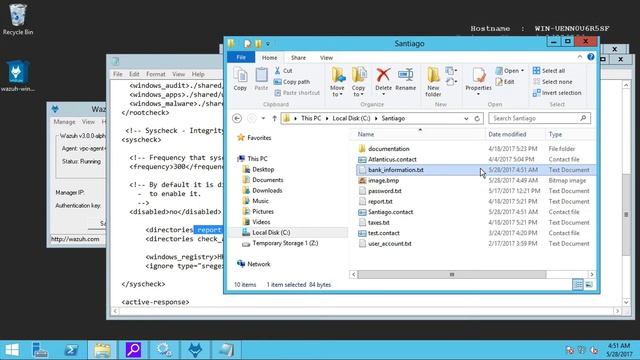Image resolution: width=640 pixels, height=360 pixels.
Task: Switch to the Home ribbon tab
Action: click(269, 58)
